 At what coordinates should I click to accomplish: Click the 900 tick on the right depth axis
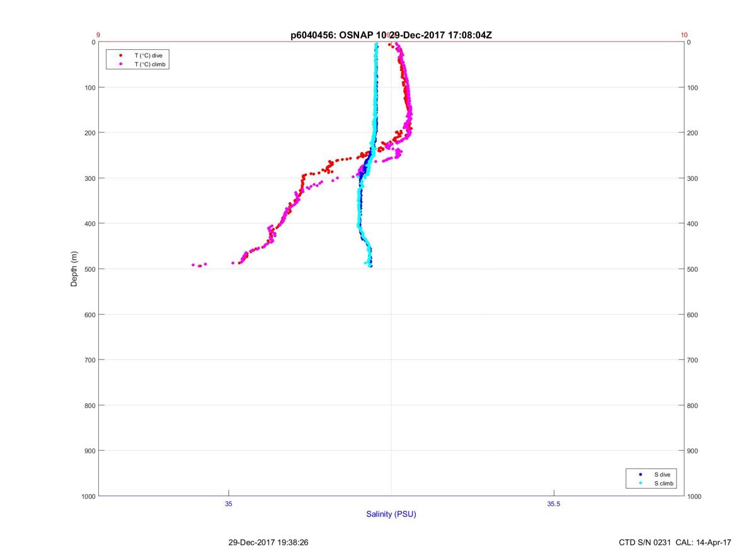click(693, 451)
